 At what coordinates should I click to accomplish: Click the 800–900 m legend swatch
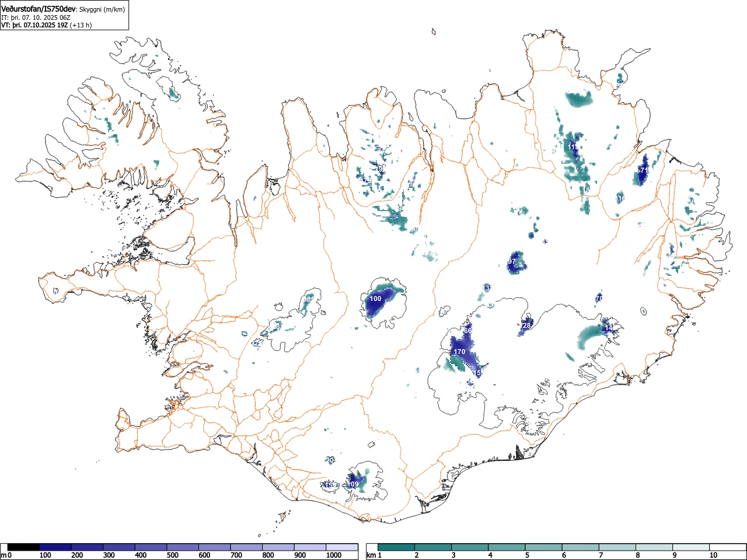[x=278, y=547]
